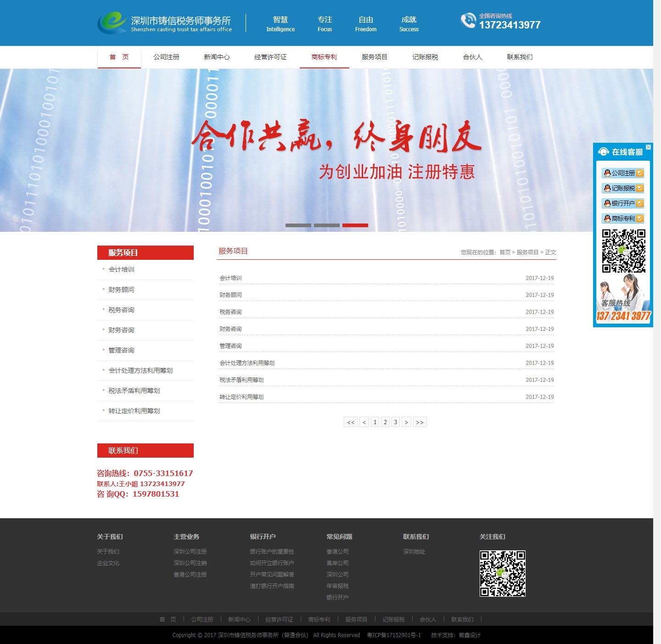Open 转让定价利用筹划 article in main list

point(241,397)
